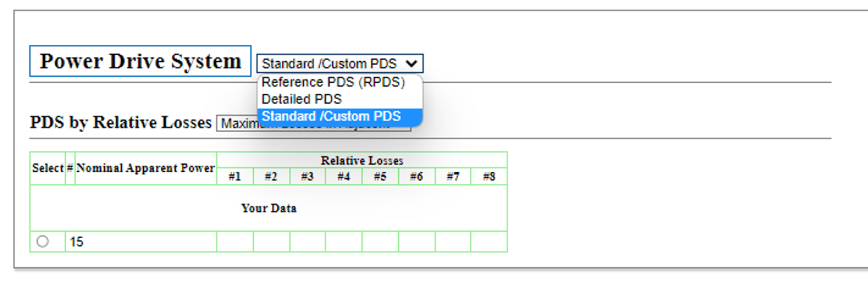Viewport: 868px width, 283px height.
Task: Click the Power Drive System heading
Action: [x=140, y=61]
